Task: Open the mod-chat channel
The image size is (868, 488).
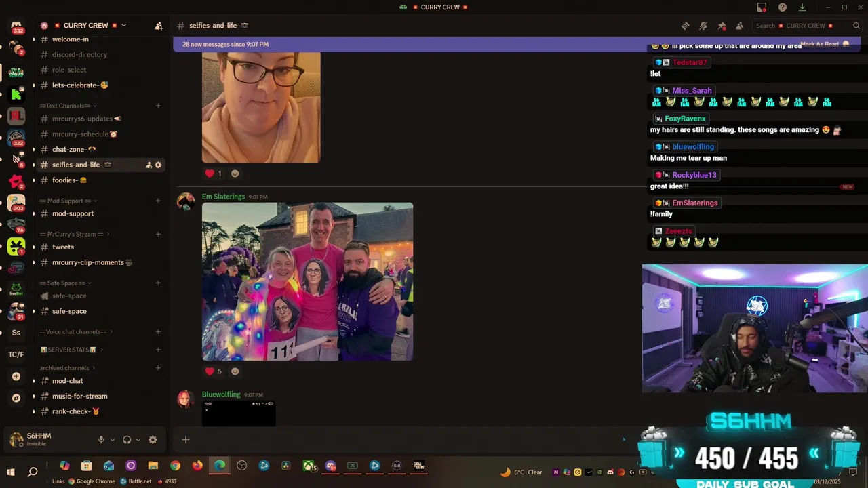Action: 67,381
